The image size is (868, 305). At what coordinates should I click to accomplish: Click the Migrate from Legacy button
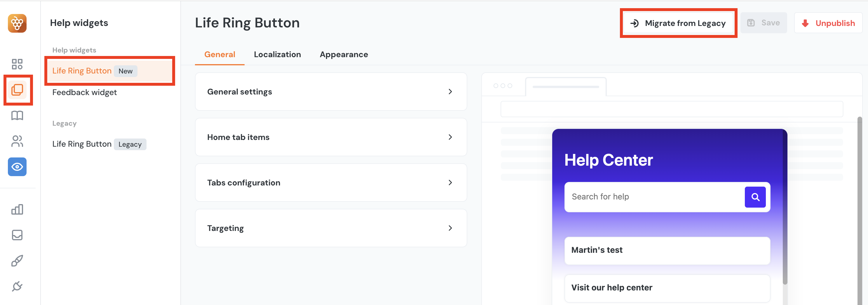[x=678, y=23]
